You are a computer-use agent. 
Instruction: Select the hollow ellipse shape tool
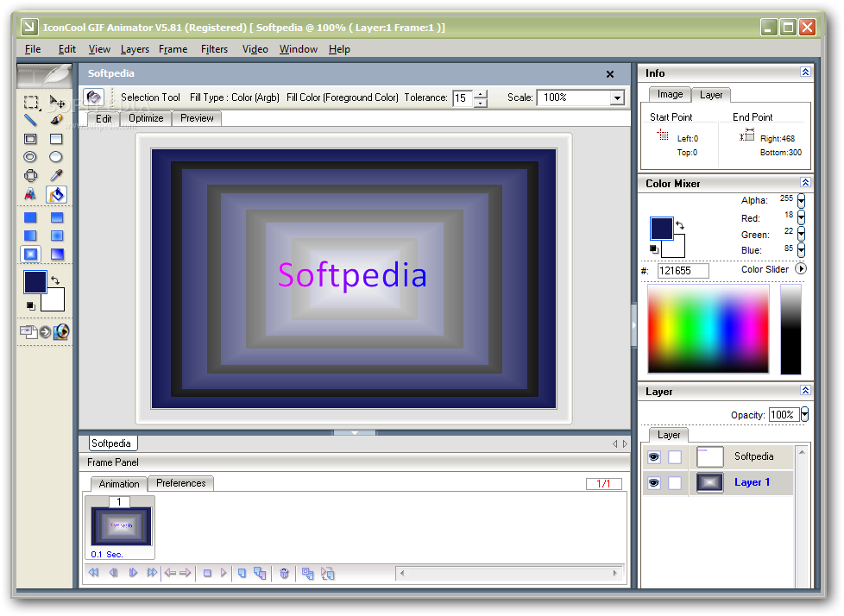pyautogui.click(x=30, y=156)
